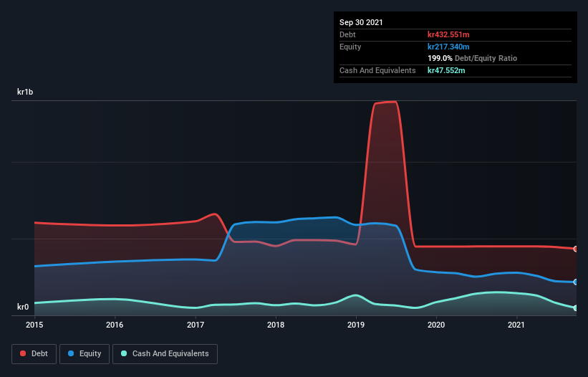Click the 2017 x-axis label
588x377 pixels.
(196, 325)
